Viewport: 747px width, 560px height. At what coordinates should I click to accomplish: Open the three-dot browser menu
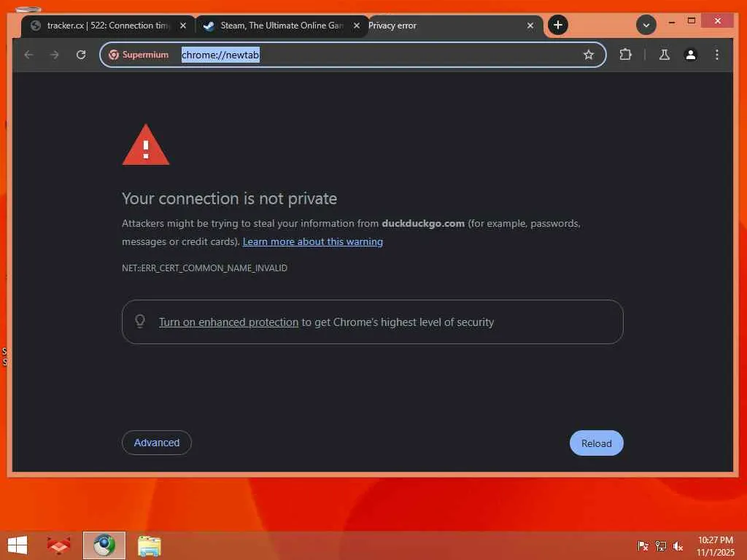[716, 55]
